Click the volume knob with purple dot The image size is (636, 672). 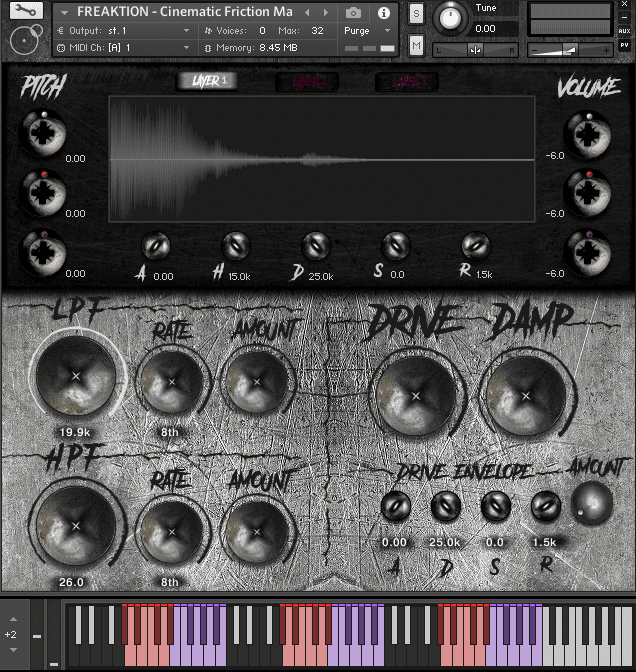(x=588, y=252)
